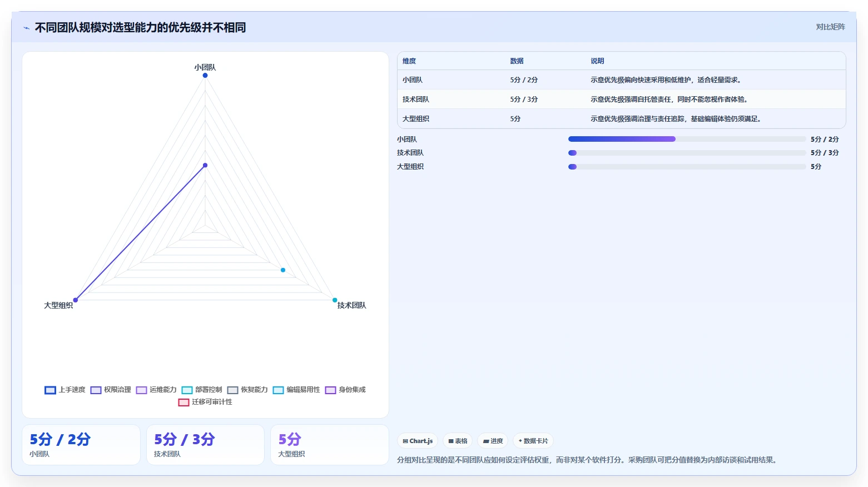Click the 小团队 label left of the progress bar
Viewport: 868px width, 487px height.
click(407, 140)
